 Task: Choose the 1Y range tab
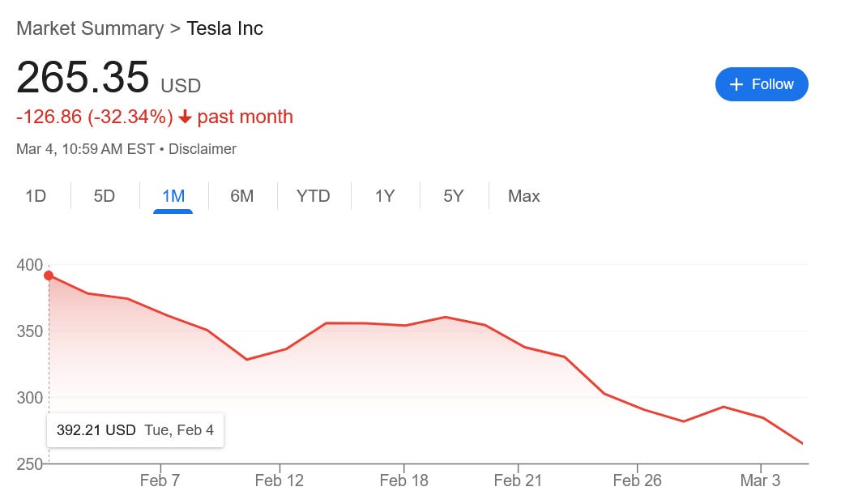(385, 196)
